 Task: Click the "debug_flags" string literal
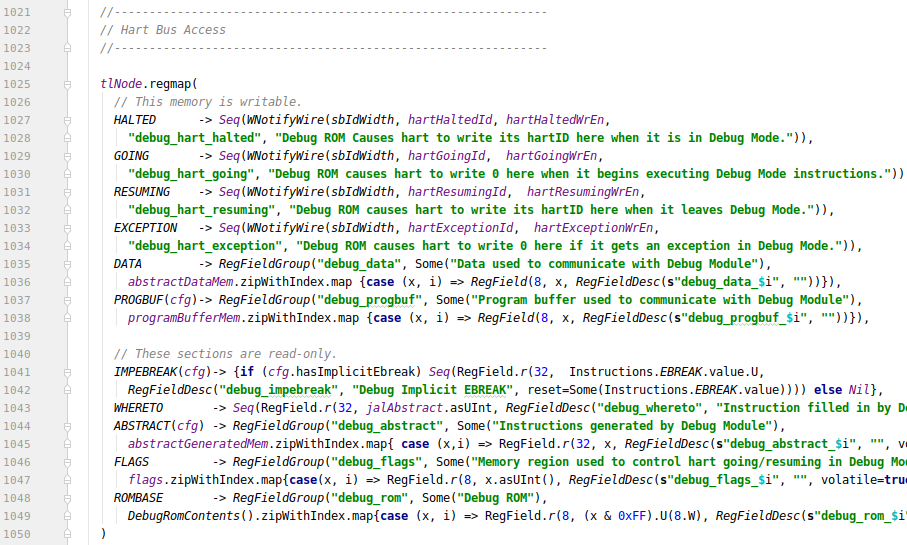pyautogui.click(x=376, y=462)
